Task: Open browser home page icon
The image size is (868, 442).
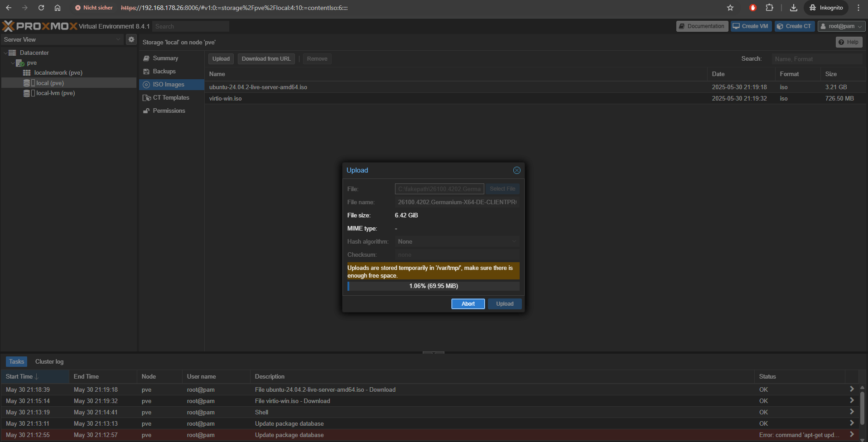Action: pos(58,8)
